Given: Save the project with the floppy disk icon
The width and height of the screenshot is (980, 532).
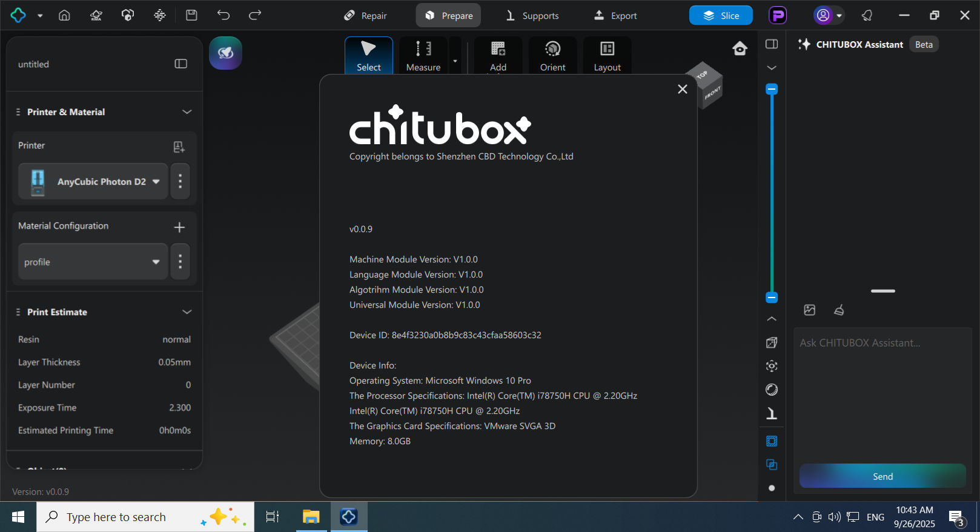Looking at the screenshot, I should pos(191,15).
